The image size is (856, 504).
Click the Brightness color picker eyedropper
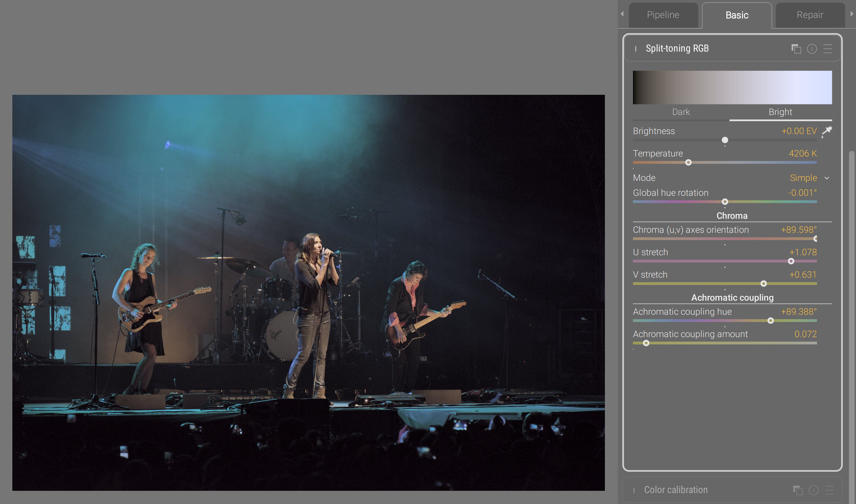coord(827,132)
